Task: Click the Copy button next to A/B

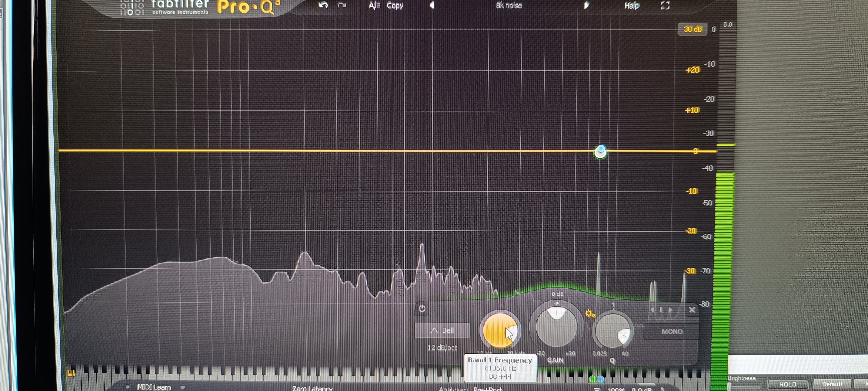Action: (395, 5)
